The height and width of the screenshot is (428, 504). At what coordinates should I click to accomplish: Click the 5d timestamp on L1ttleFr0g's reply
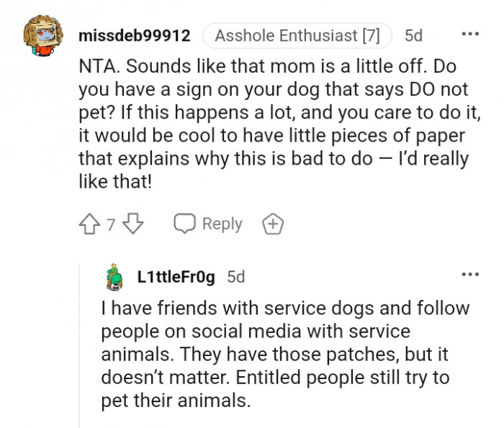236,276
